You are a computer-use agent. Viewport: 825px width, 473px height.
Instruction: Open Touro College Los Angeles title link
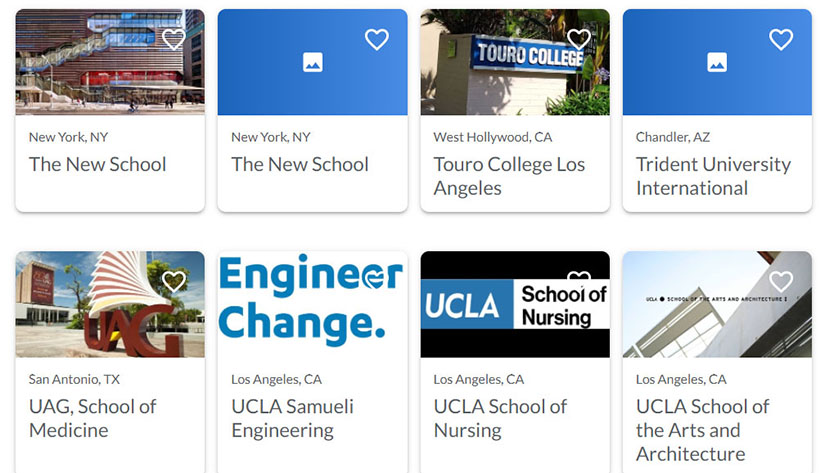(509, 176)
